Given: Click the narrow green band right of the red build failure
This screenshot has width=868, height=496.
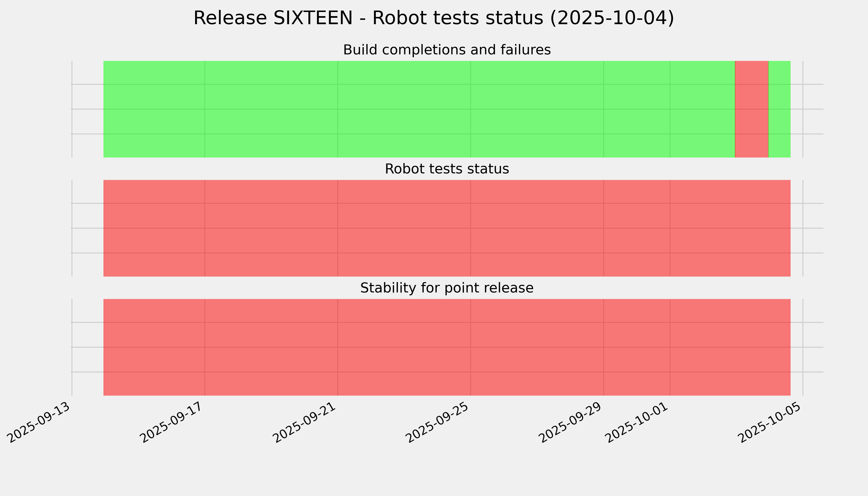Looking at the screenshot, I should (x=779, y=109).
